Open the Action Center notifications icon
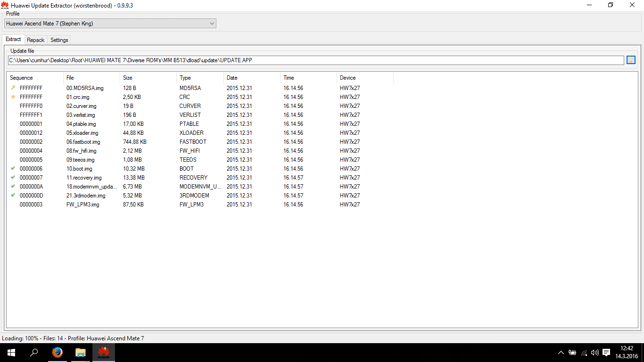This screenshot has height=362, width=644. [607, 353]
